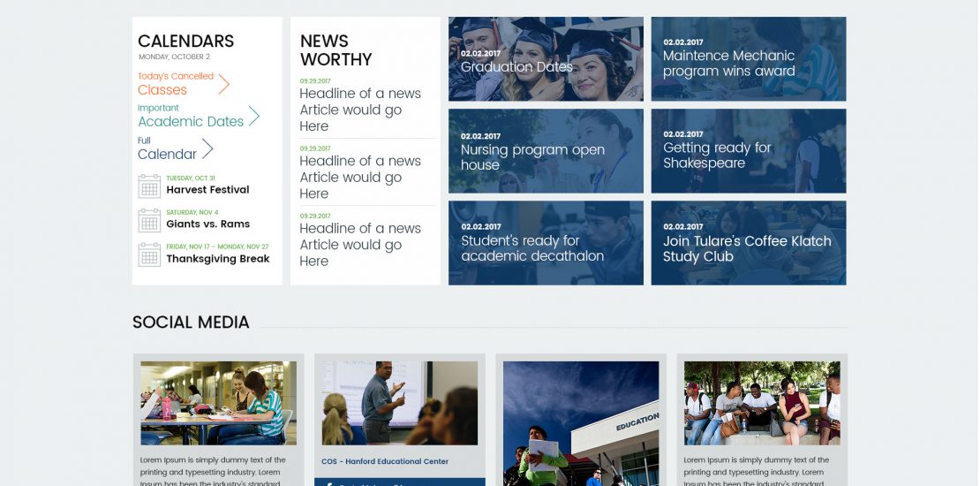Click the calendar icon beside Giants vs. Rams
980x486 pixels.
(149, 220)
